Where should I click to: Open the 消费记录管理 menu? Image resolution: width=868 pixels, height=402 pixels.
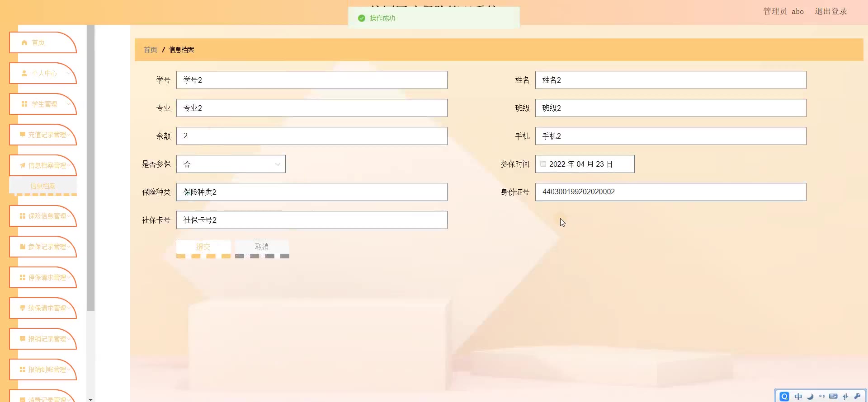click(43, 396)
